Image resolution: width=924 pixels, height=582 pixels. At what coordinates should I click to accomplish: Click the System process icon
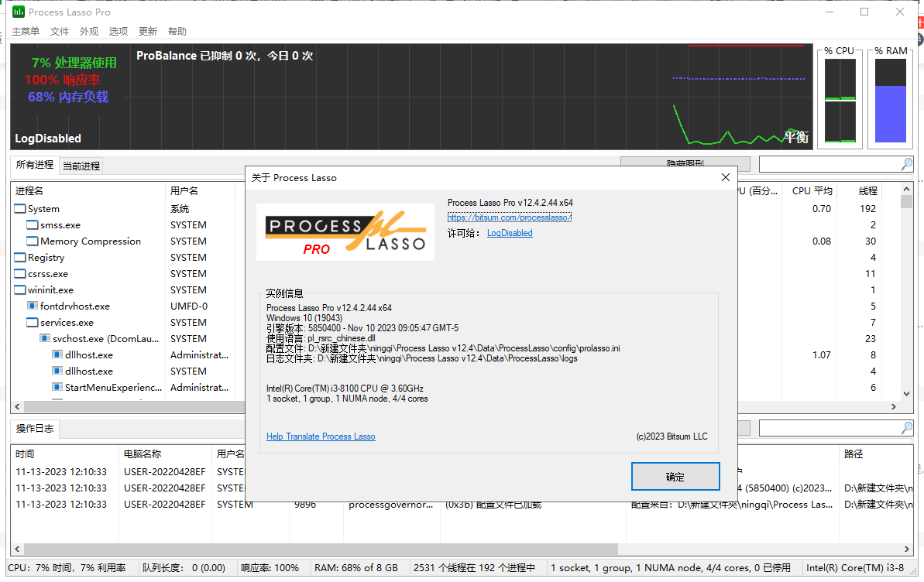20,208
